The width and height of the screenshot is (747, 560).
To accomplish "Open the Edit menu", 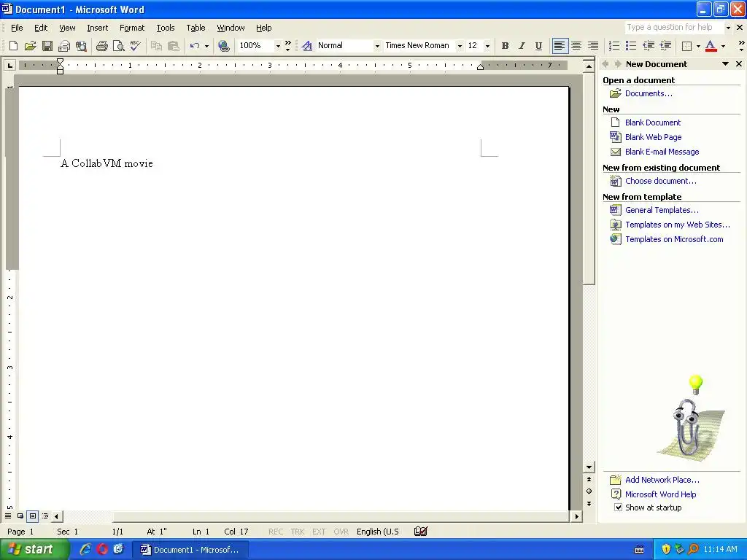I will (41, 28).
